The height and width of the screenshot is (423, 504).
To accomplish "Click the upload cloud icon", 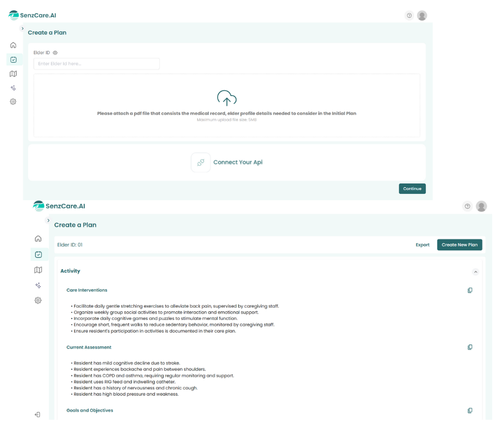I will point(227,98).
